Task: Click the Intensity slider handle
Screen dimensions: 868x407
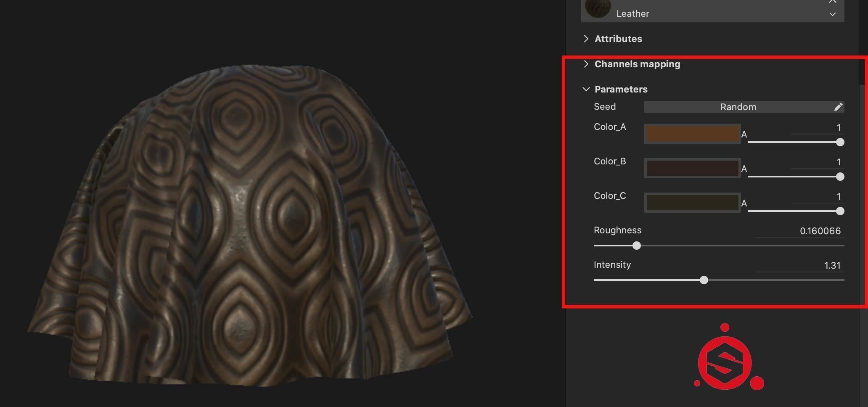Action: pos(704,280)
